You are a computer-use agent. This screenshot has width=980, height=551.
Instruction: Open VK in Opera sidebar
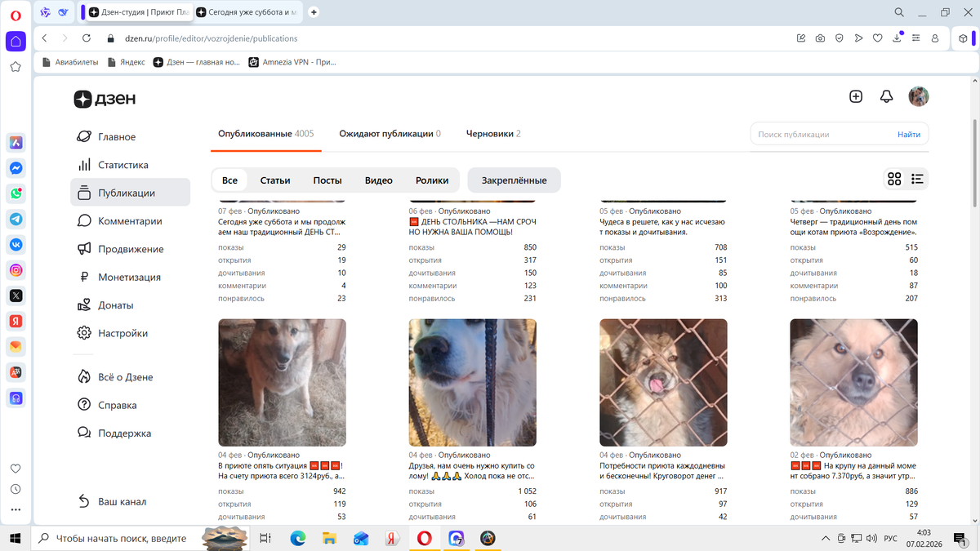point(16,244)
